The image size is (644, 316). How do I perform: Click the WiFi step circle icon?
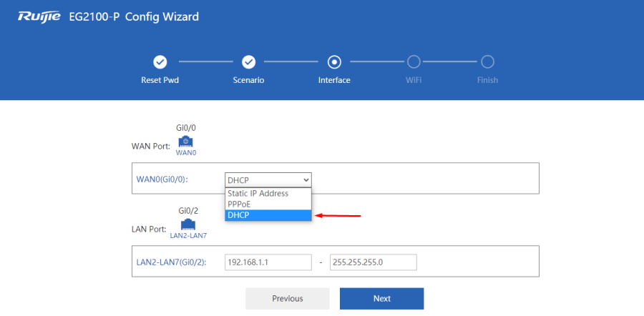(x=414, y=62)
